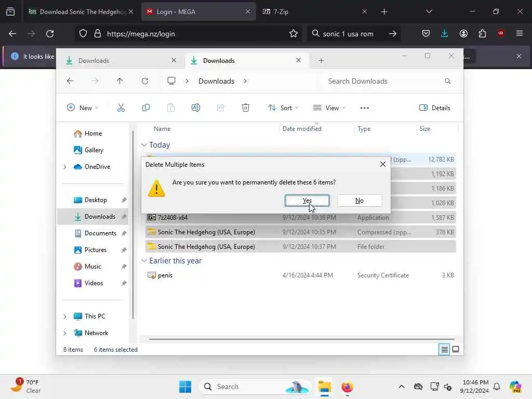The height and width of the screenshot is (399, 532).
Task: Sort by the Name column header
Action: (162, 129)
